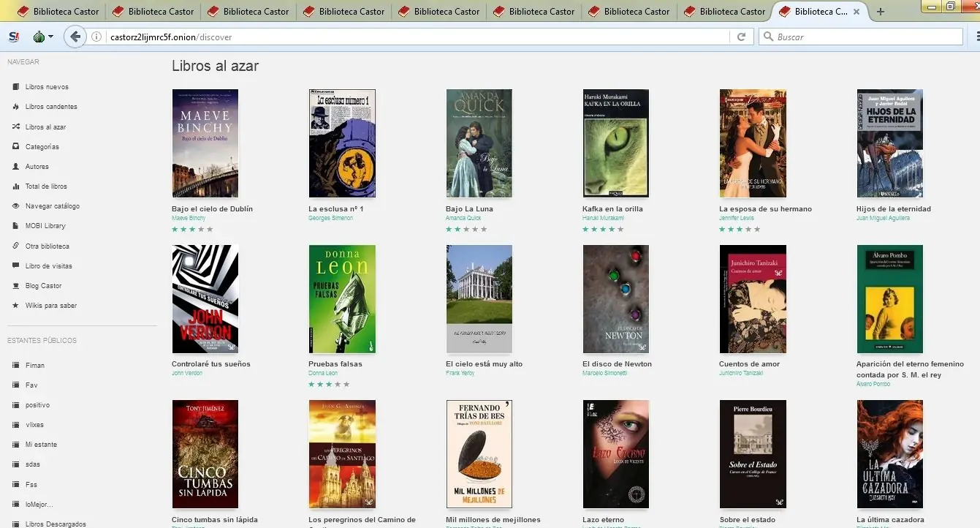This screenshot has height=528, width=980.
Task: Click the list icon beside vlixes shelf
Action: (16, 424)
